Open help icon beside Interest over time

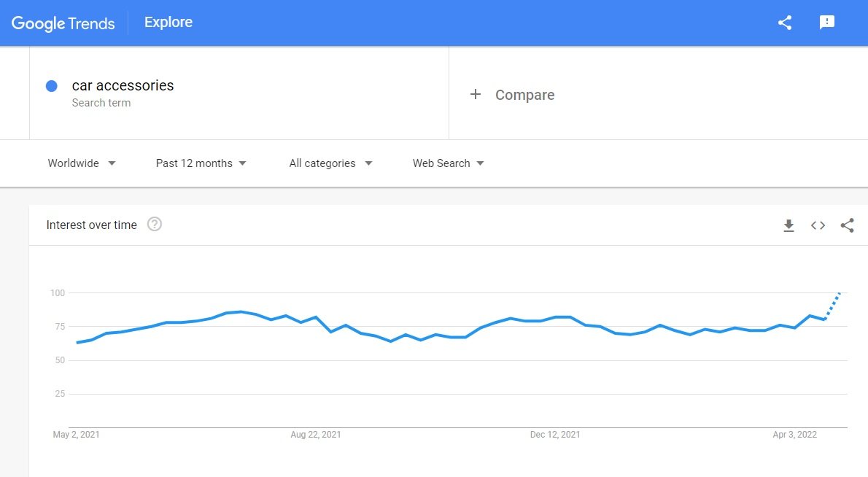pos(155,224)
